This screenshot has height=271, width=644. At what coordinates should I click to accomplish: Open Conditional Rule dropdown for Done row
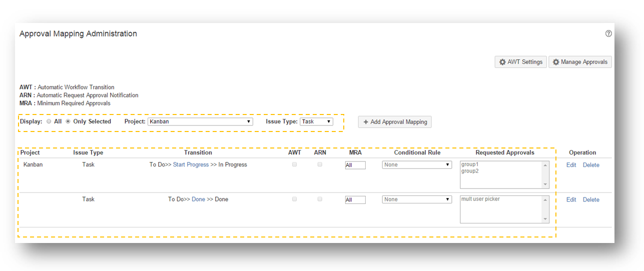(x=417, y=199)
